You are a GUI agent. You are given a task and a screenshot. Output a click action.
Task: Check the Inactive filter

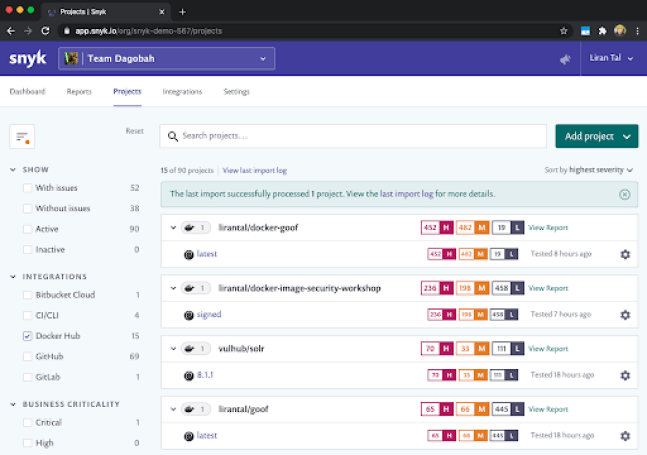(27, 250)
